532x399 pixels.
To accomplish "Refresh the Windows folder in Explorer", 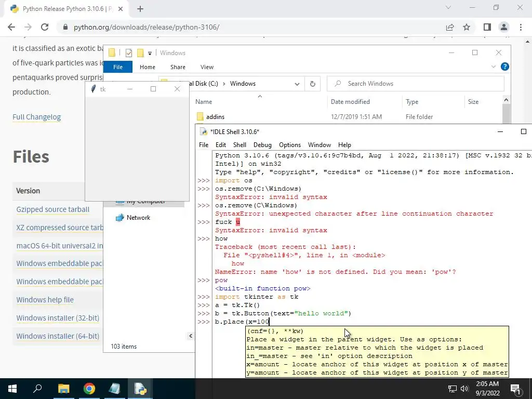I will point(312,84).
